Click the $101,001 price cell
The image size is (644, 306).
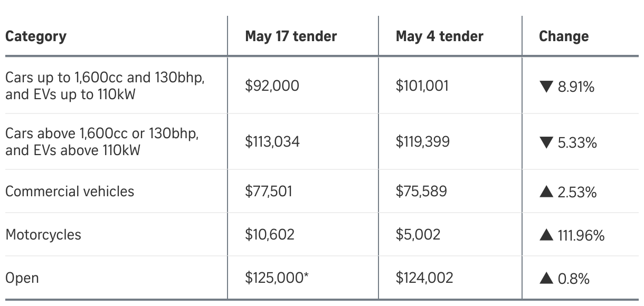point(422,86)
